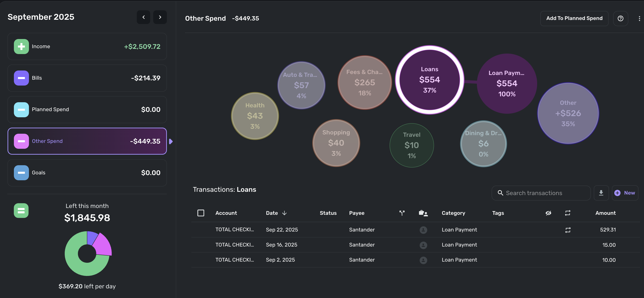Screen dimensions: 644x298
Task: Select the Income category row
Action: pos(87,47)
